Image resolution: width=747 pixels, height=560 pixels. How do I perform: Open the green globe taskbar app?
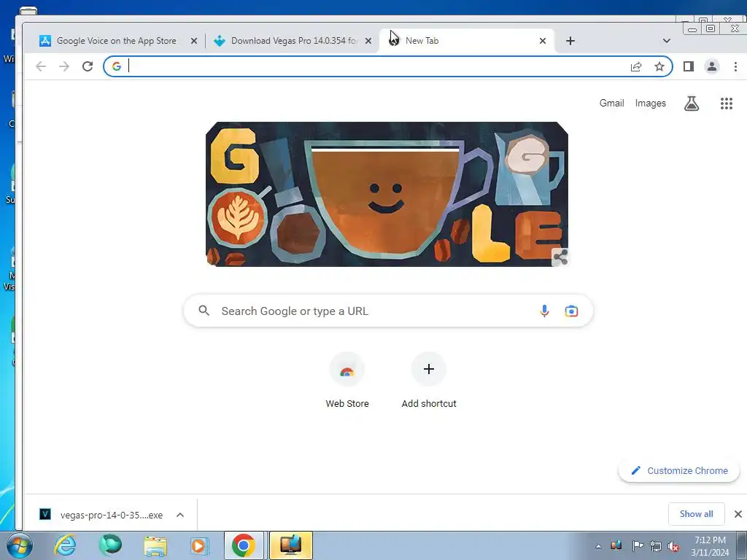110,545
